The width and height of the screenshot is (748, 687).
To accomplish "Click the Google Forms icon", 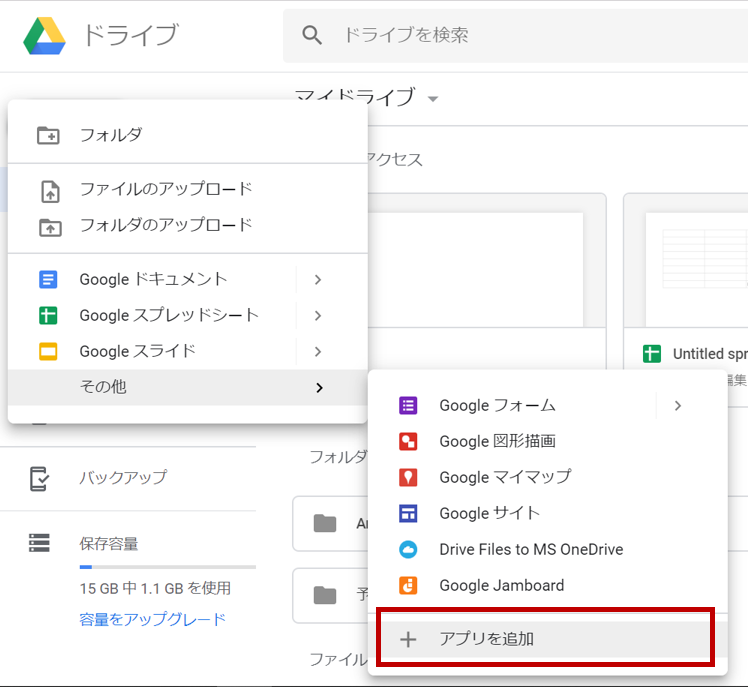I will (x=408, y=406).
